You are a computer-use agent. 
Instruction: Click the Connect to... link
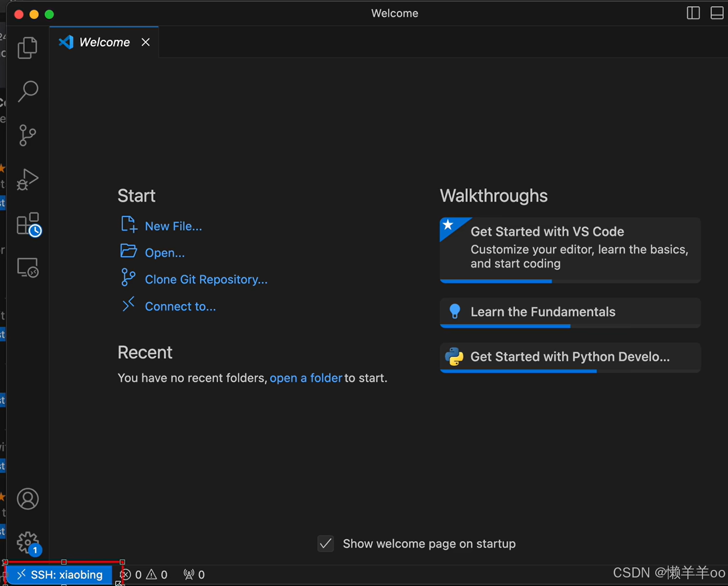pyautogui.click(x=180, y=306)
